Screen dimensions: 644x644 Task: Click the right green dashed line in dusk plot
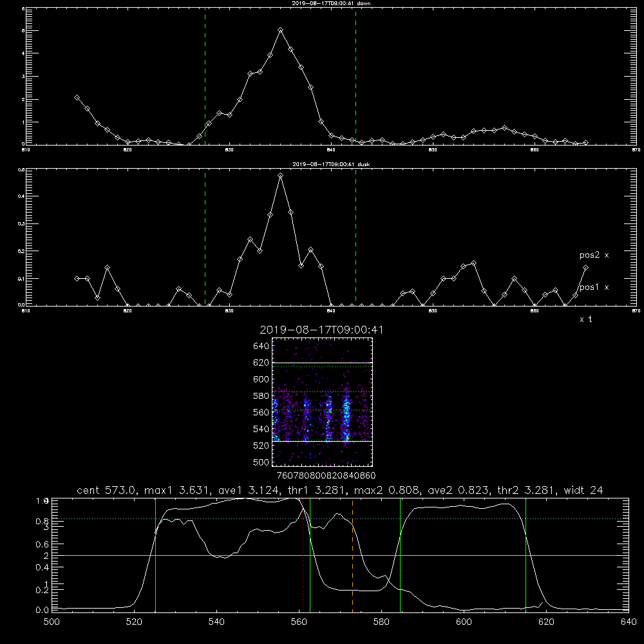[355, 238]
